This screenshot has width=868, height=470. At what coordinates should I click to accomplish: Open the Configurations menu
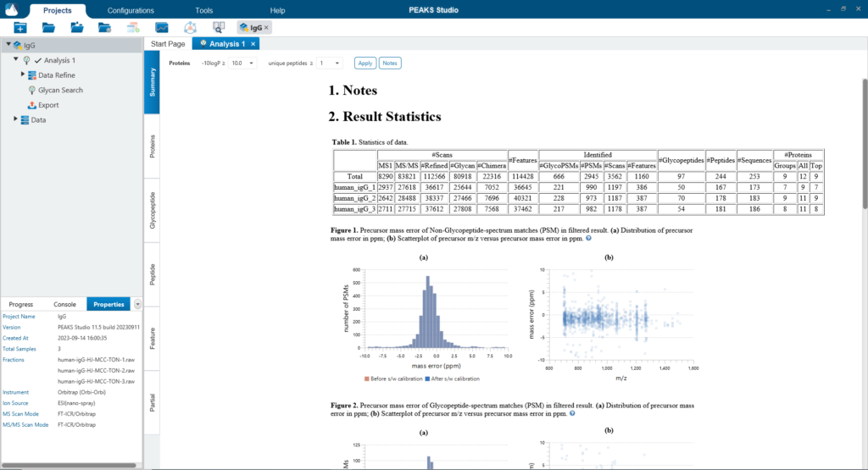pyautogui.click(x=131, y=10)
